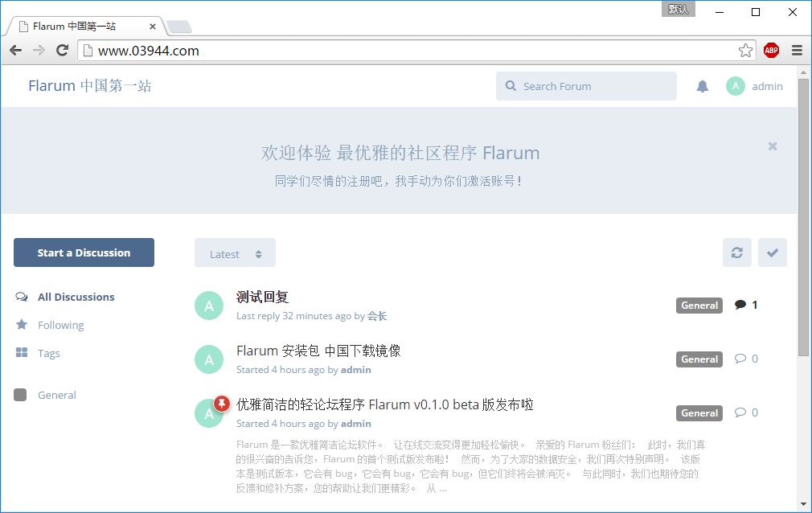Click scrollbar up arrow
This screenshot has height=513, width=812.
click(803, 72)
